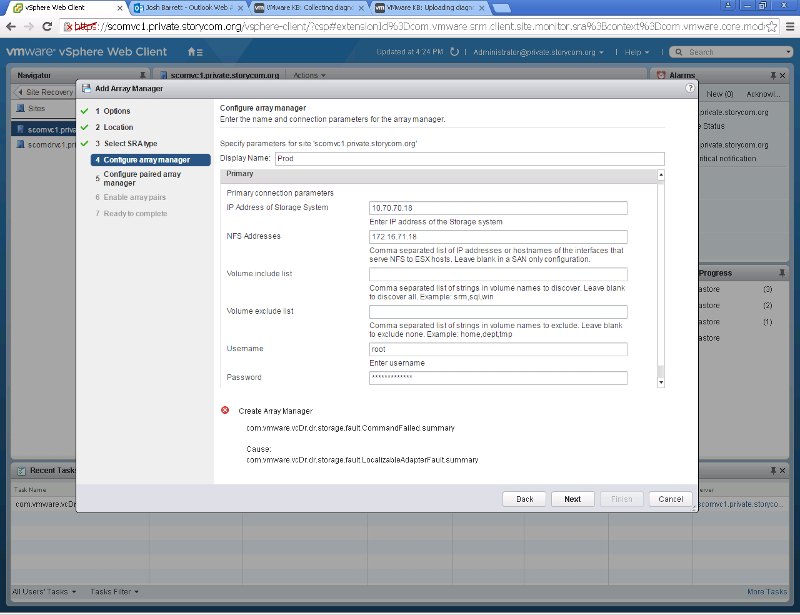This screenshot has height=615, width=800.
Task: Open the Administrator account dropdown
Action: 538,52
